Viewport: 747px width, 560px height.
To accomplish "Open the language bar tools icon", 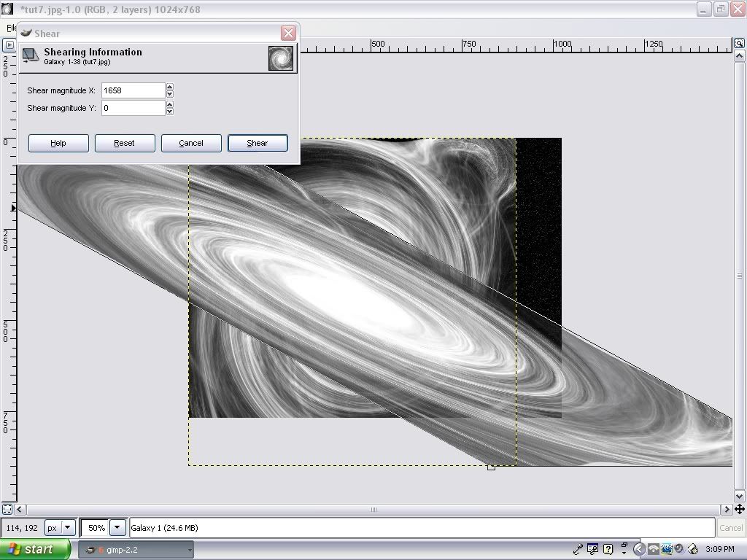I will [592, 549].
